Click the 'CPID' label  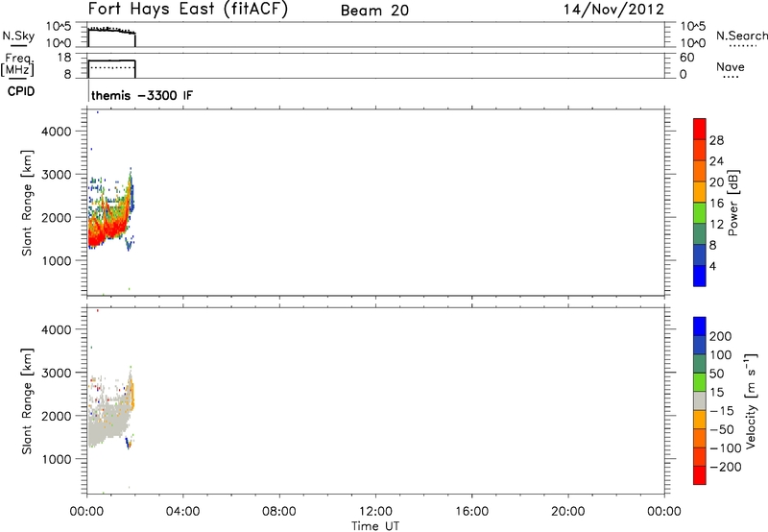[x=21, y=91]
